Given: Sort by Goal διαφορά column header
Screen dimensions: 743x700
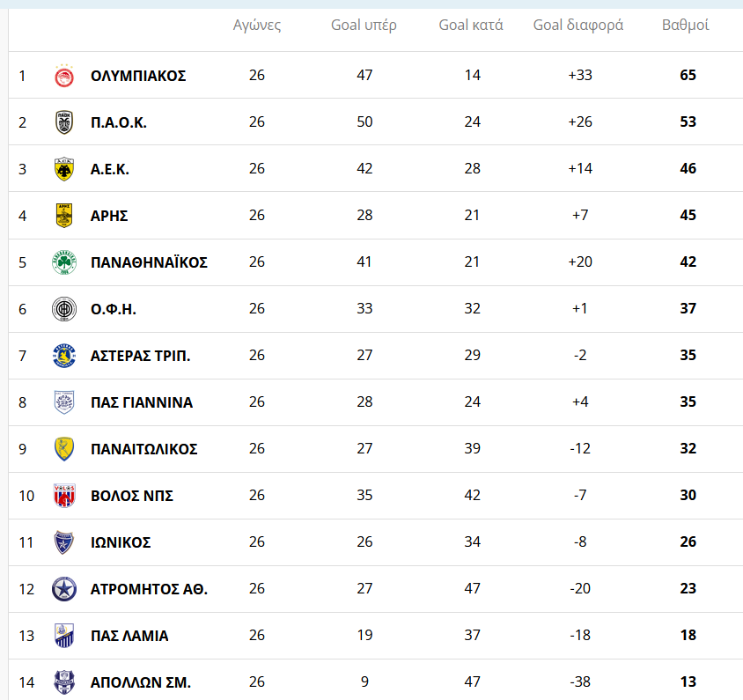Looking at the screenshot, I should click(x=578, y=25).
